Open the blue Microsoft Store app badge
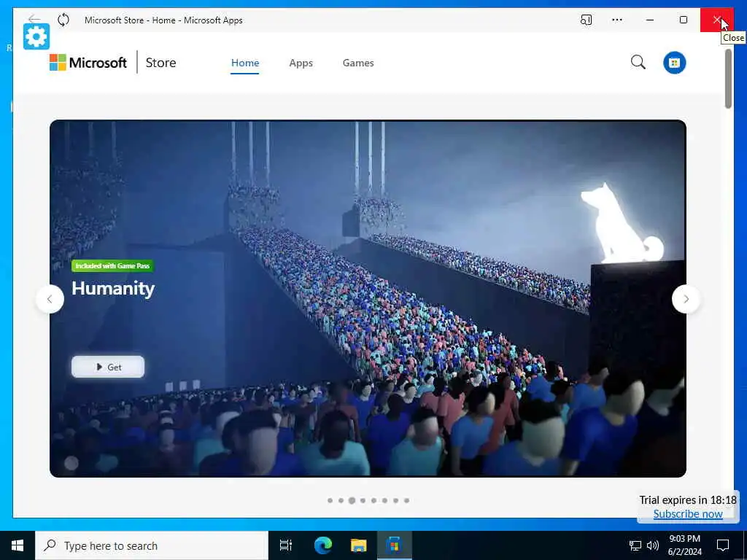The width and height of the screenshot is (747, 560). [x=674, y=63]
